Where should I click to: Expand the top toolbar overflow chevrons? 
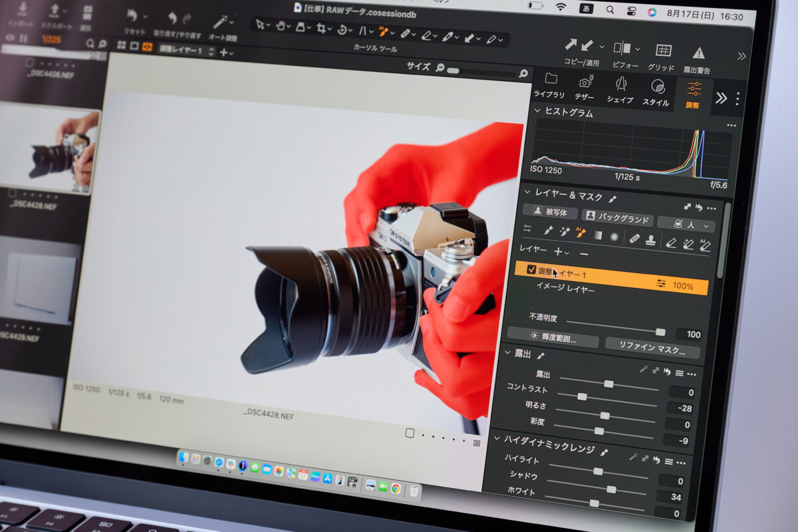(x=741, y=56)
